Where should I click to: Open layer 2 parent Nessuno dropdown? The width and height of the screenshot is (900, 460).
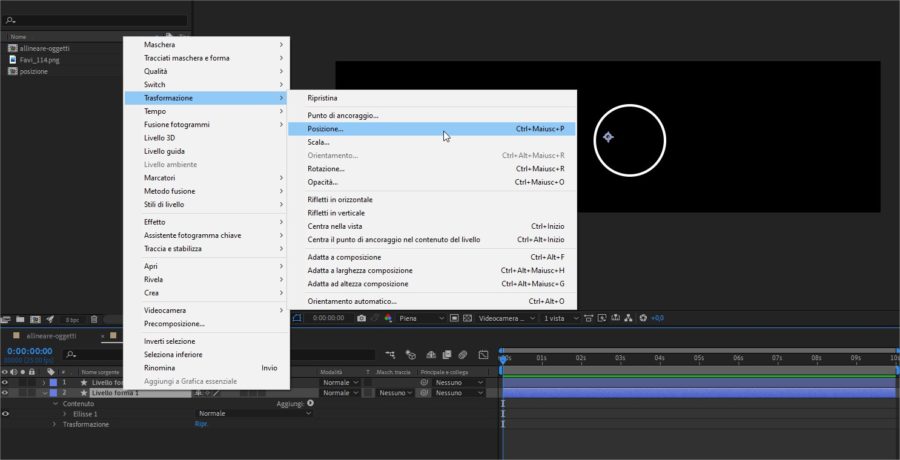(459, 393)
